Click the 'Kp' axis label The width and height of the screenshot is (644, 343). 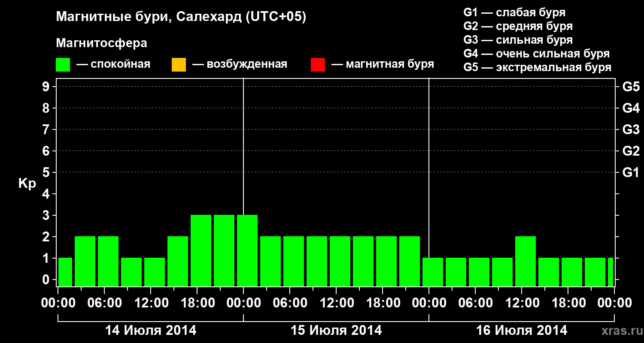tap(27, 184)
